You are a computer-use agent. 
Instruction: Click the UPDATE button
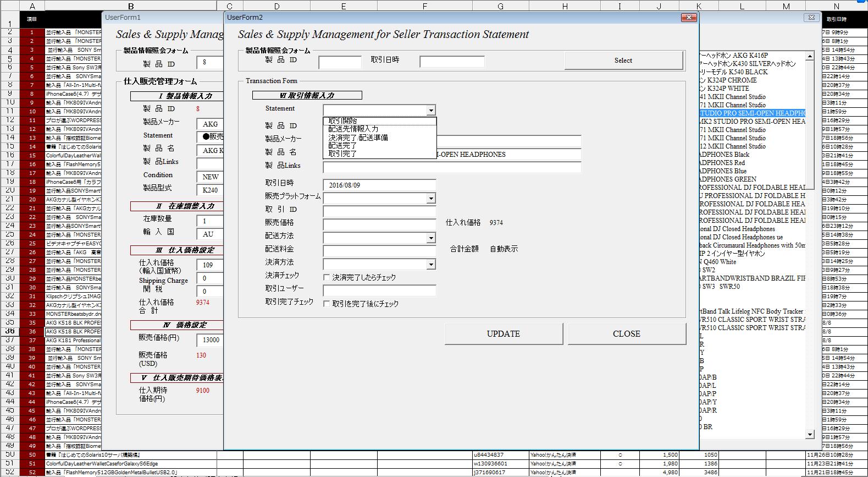[503, 334]
